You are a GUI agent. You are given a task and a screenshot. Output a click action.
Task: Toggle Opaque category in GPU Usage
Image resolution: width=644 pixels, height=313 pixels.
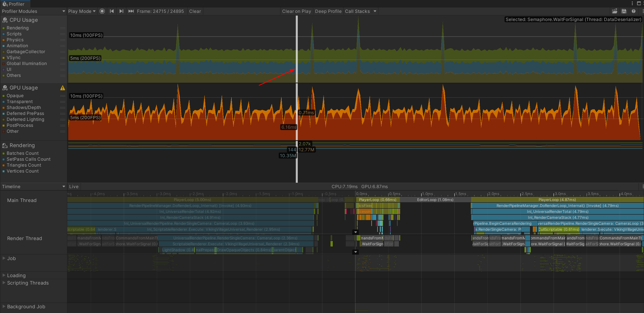(3, 96)
